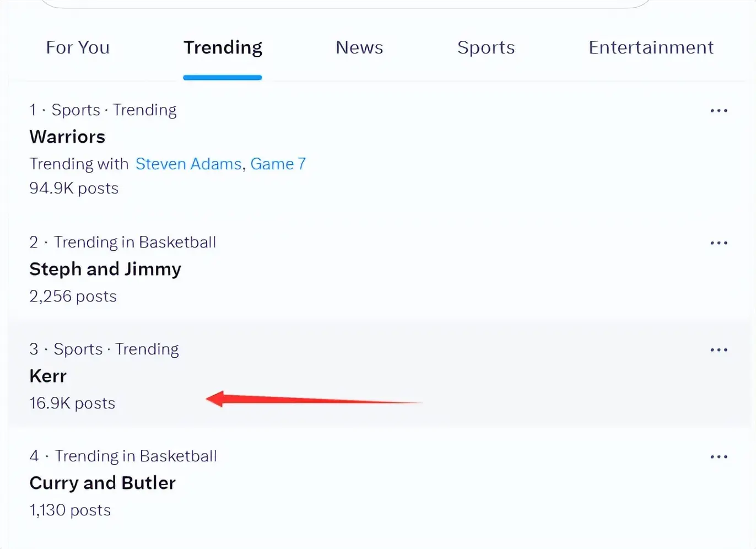Click the '4 · Trending in Basketball' label

[123, 456]
